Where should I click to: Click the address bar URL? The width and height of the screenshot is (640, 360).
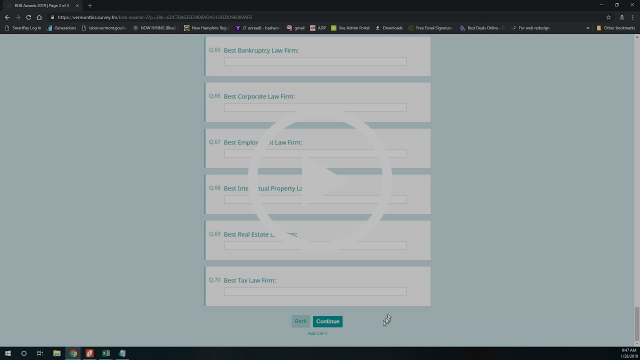155,17
